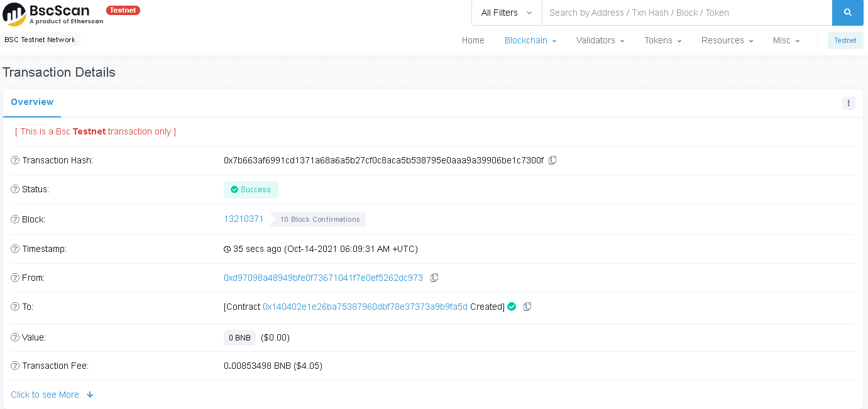The width and height of the screenshot is (868, 409).
Task: Expand the Validators dropdown menu
Action: [600, 40]
